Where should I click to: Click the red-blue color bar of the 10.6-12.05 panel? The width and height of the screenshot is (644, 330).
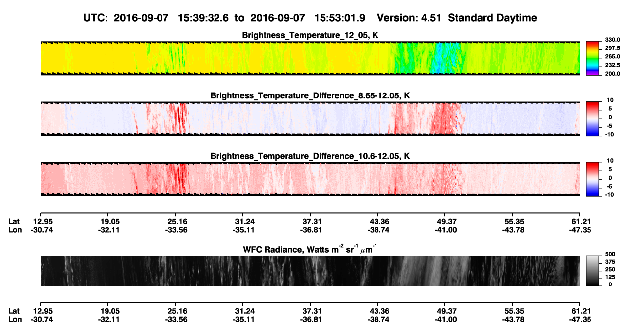pyautogui.click(x=593, y=179)
